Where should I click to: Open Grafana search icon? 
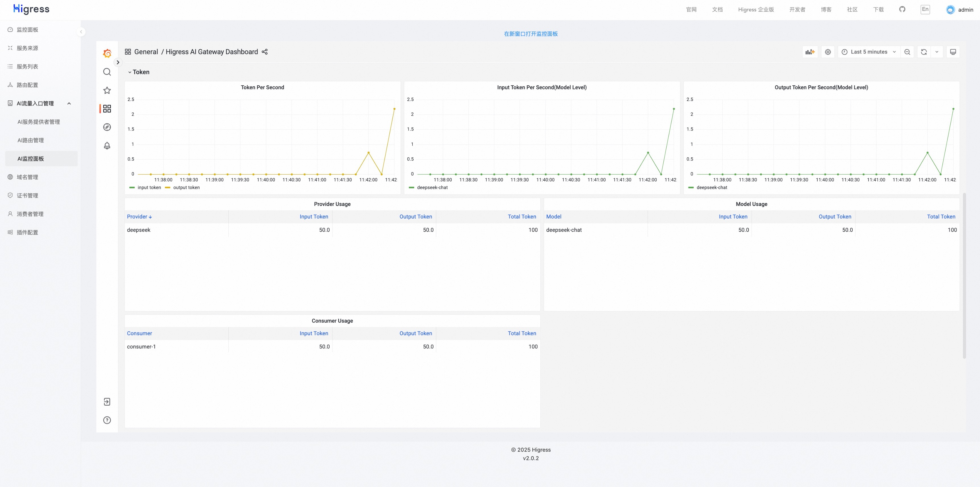107,72
